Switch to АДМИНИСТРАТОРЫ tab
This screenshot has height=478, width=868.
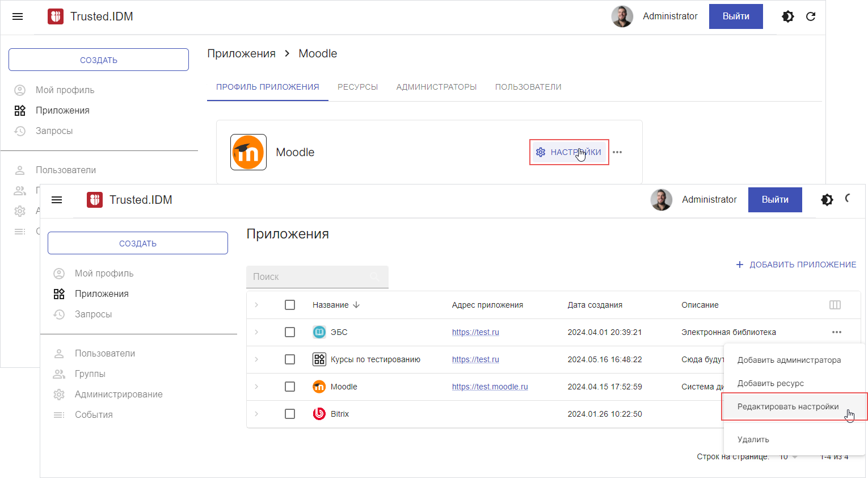point(436,87)
